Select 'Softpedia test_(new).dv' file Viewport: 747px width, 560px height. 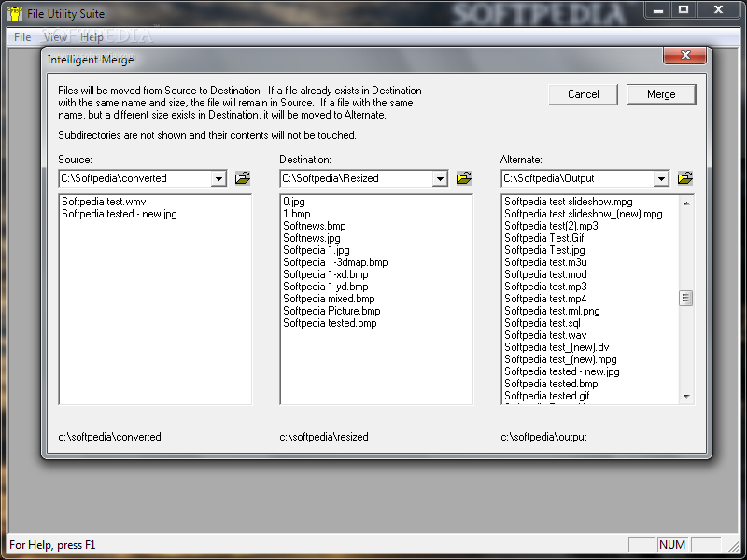[557, 347]
